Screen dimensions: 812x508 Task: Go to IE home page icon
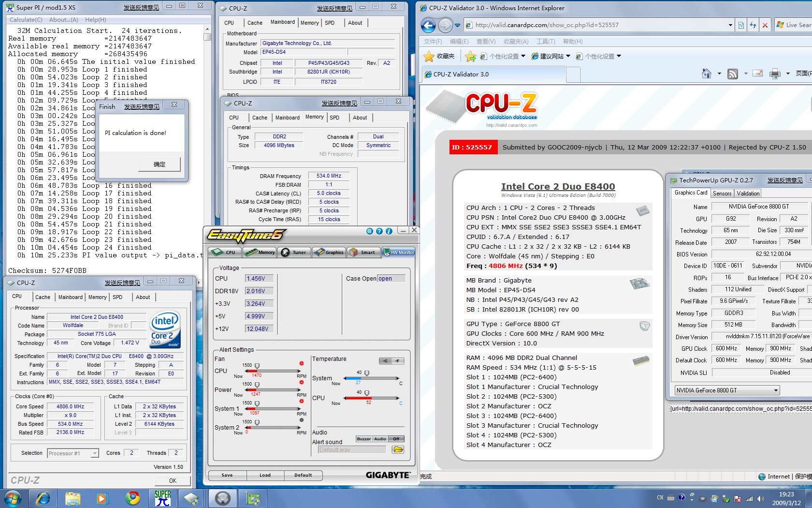706,74
